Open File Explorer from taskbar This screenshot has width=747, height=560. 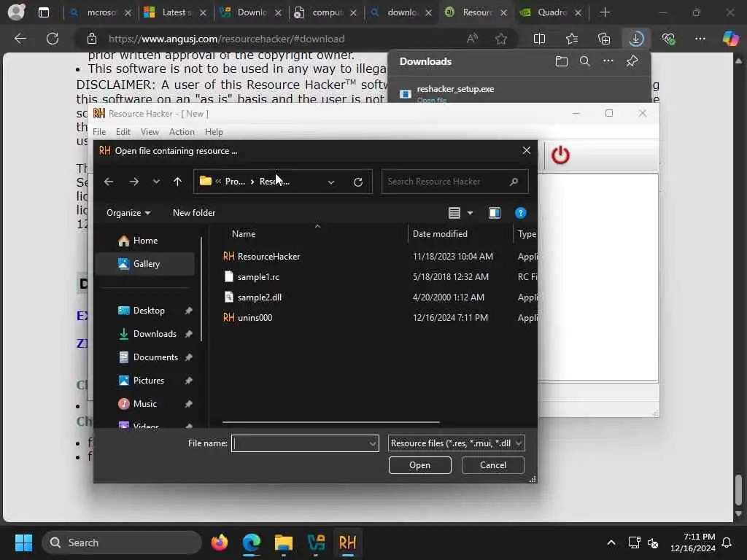click(284, 542)
